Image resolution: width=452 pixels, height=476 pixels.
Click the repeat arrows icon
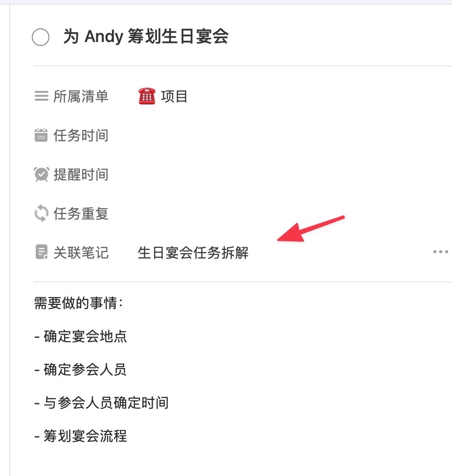(41, 214)
